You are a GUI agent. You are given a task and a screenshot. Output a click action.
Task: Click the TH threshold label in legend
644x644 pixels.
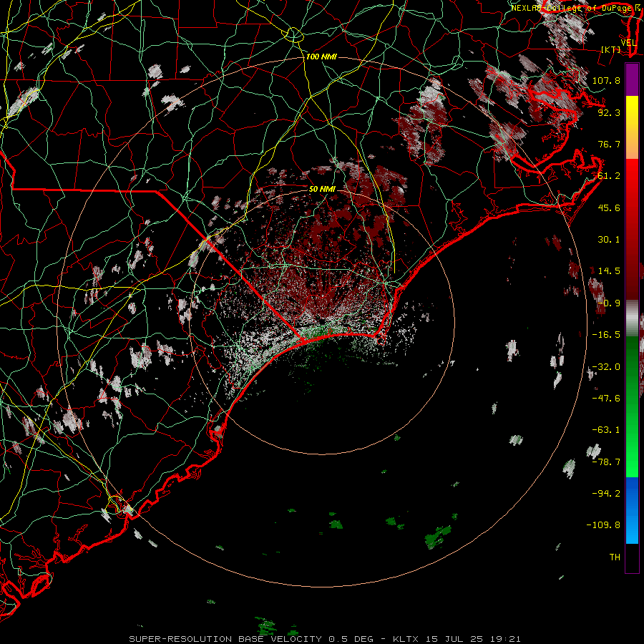615,557
